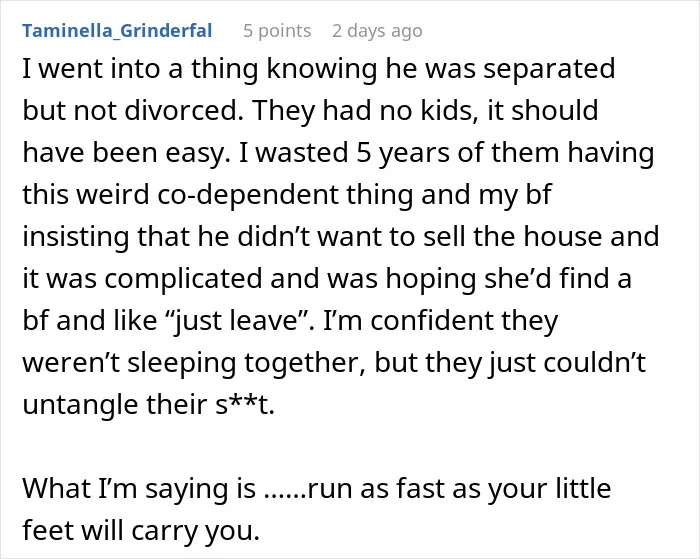The width and height of the screenshot is (700, 559).
Task: Click the sentence starting "What I'm saying is"
Action: pos(139,488)
